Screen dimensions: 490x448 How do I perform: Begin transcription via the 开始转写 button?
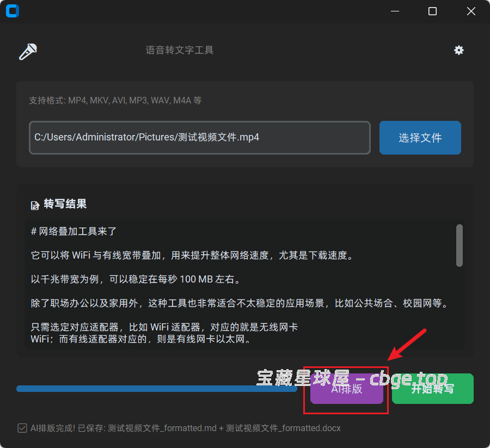tap(432, 389)
